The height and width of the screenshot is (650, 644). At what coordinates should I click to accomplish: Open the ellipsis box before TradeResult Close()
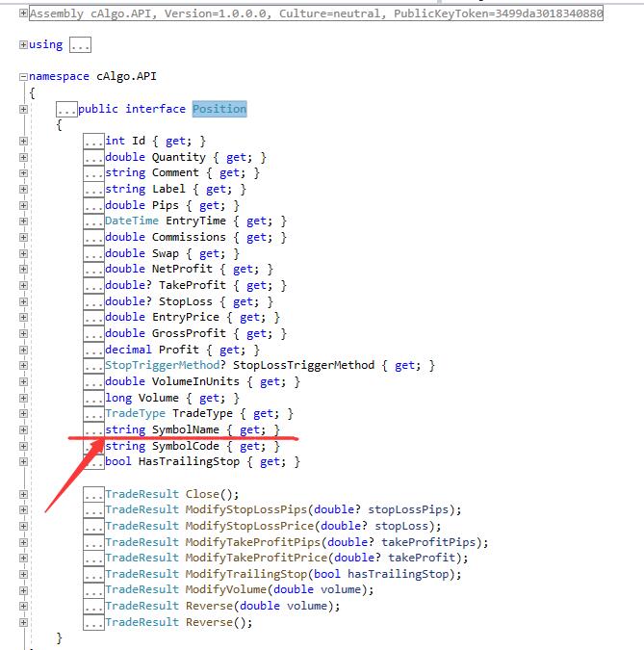point(93,494)
